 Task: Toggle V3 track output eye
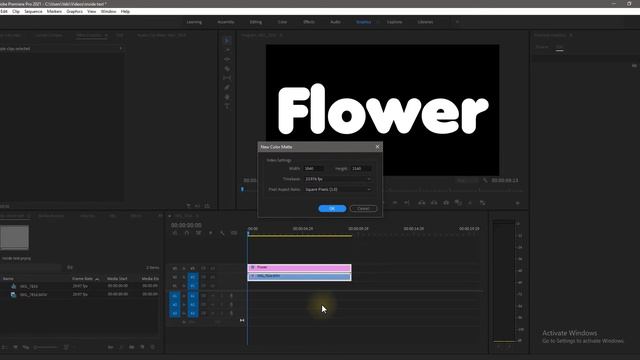(x=212, y=268)
